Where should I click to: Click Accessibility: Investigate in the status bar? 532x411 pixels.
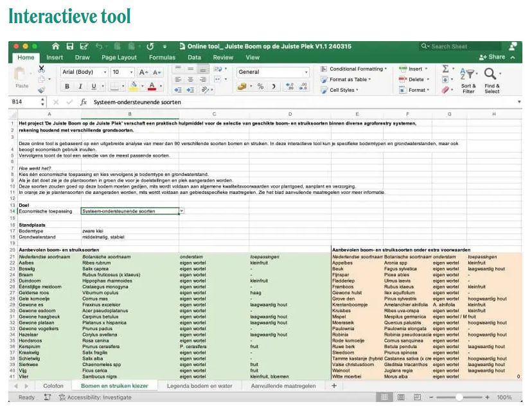pos(95,397)
